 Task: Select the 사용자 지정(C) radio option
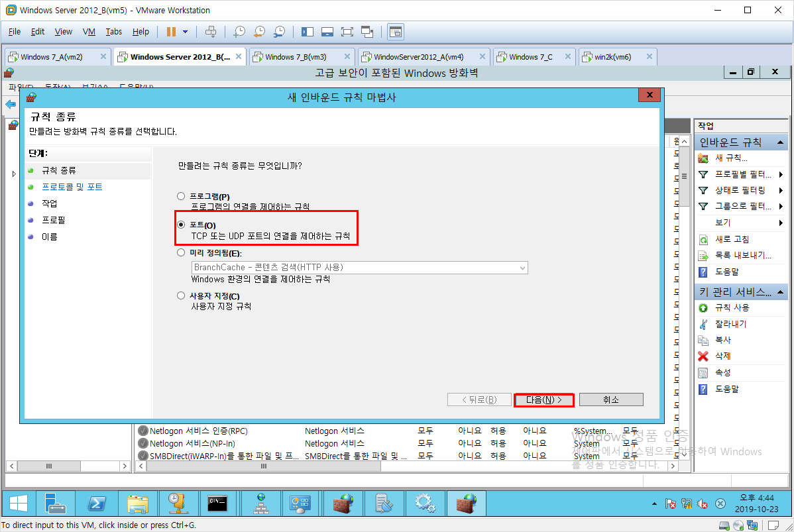pos(181,295)
